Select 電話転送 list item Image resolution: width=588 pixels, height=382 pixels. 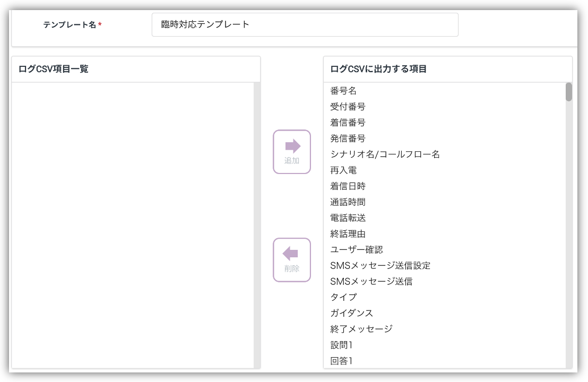[348, 218]
